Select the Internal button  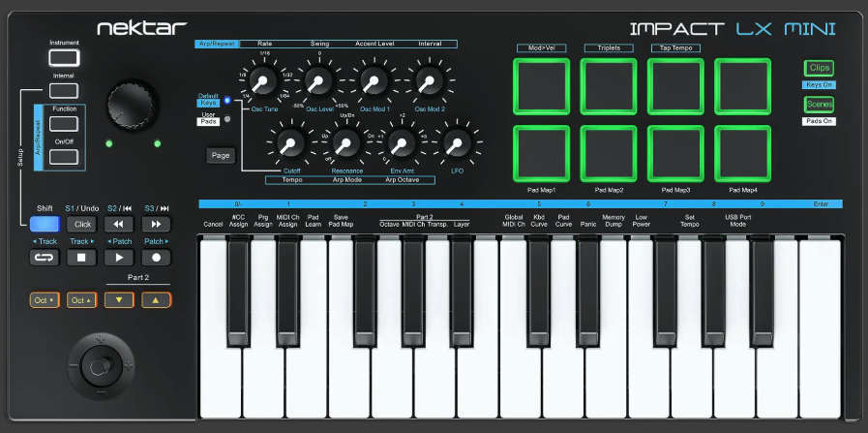pyautogui.click(x=64, y=91)
